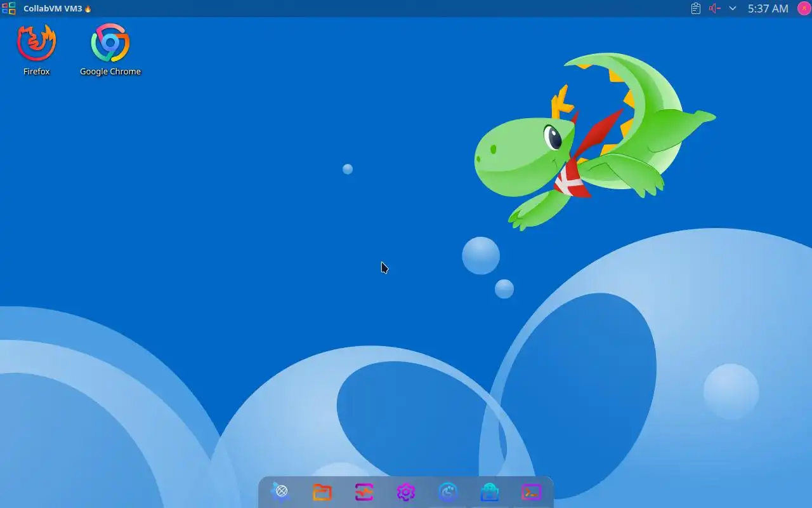Open the blue circular clock-style dock icon

(x=448, y=492)
